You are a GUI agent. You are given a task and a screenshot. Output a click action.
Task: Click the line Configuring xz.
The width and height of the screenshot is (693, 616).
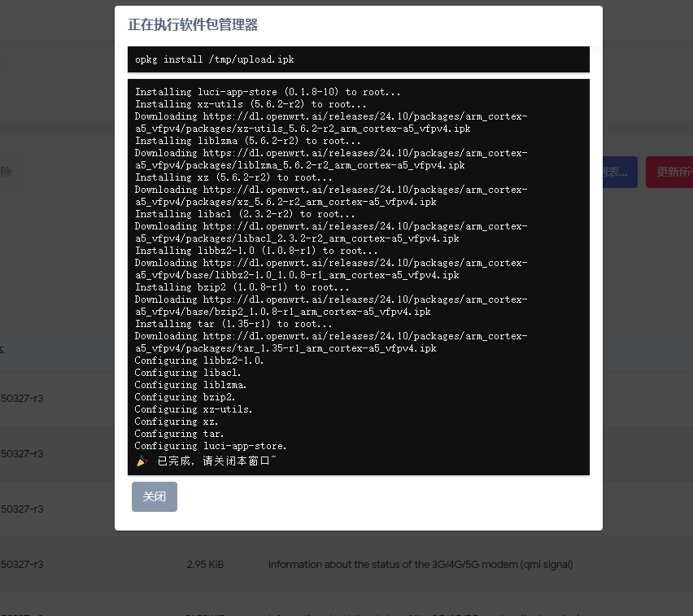[177, 422]
